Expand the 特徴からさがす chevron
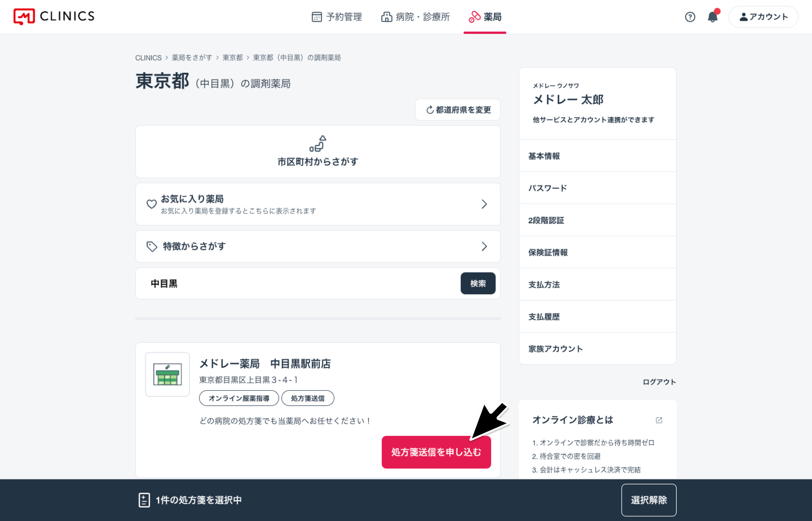This screenshot has height=521, width=812. click(484, 246)
